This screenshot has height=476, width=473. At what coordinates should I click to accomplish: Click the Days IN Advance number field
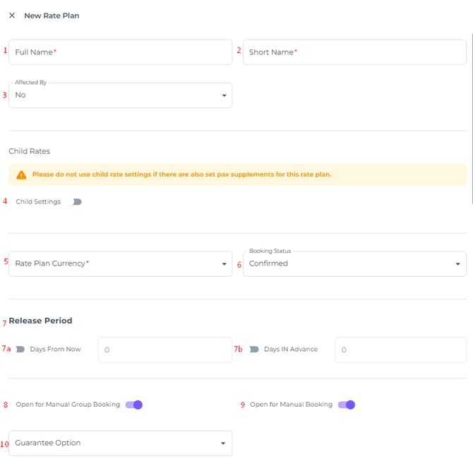[400, 350]
